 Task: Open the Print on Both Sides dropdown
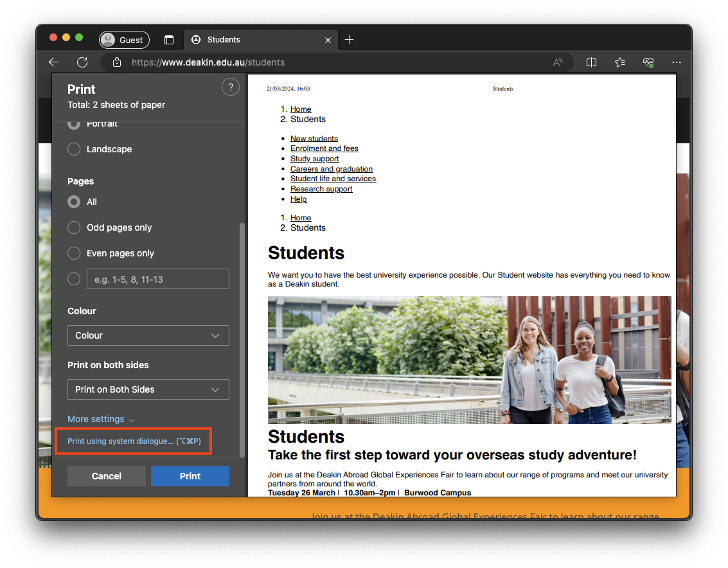[x=148, y=389]
